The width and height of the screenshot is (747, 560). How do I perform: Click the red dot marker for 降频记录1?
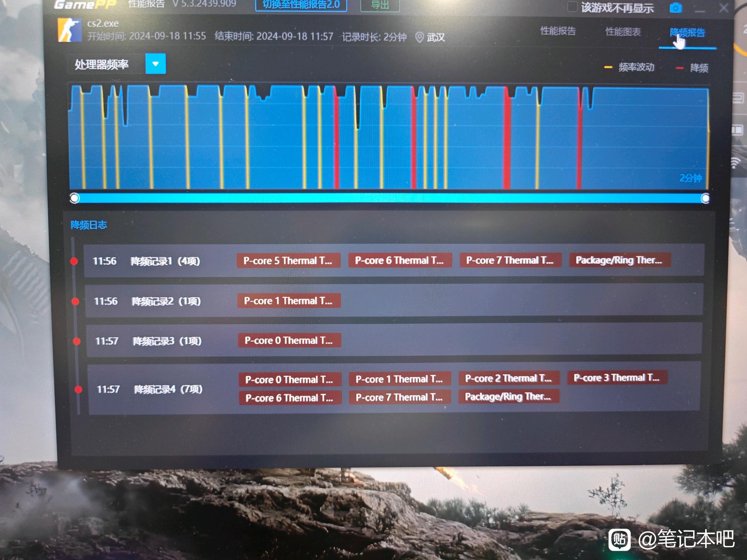click(74, 261)
